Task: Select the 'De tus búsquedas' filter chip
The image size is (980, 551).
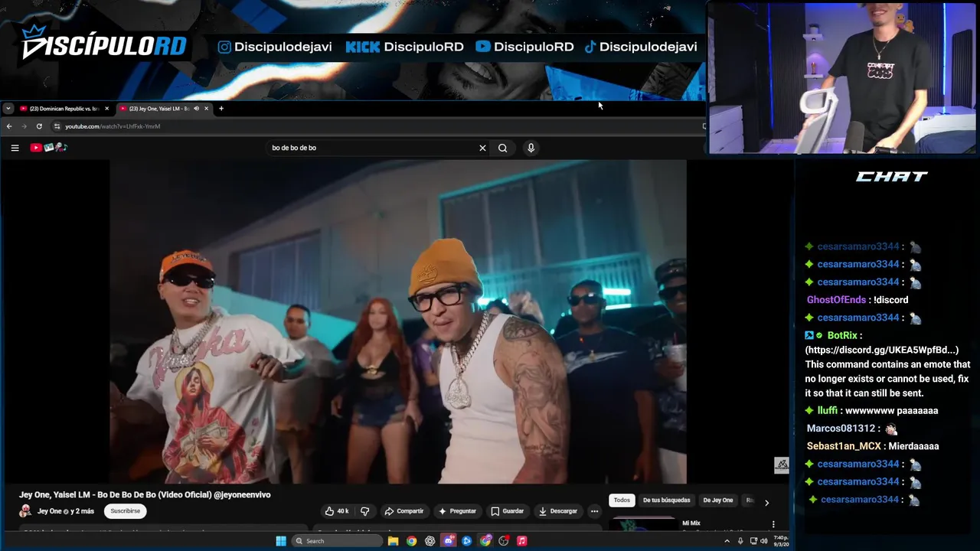Action: 666,500
